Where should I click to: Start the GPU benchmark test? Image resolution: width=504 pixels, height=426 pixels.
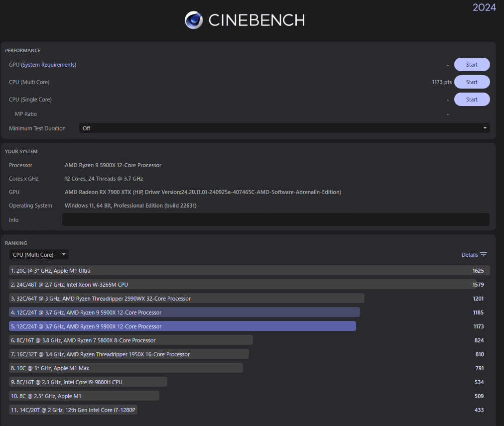point(472,65)
